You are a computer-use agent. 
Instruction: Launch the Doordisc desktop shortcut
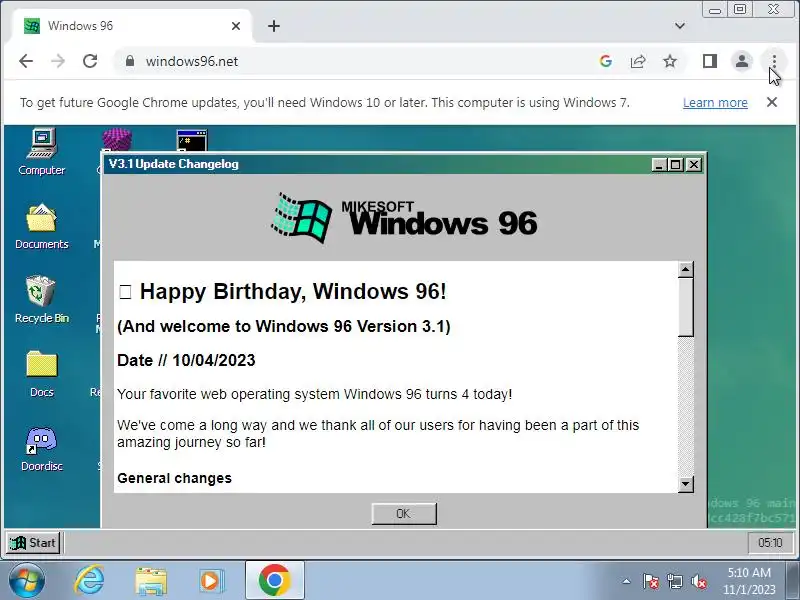[42, 448]
